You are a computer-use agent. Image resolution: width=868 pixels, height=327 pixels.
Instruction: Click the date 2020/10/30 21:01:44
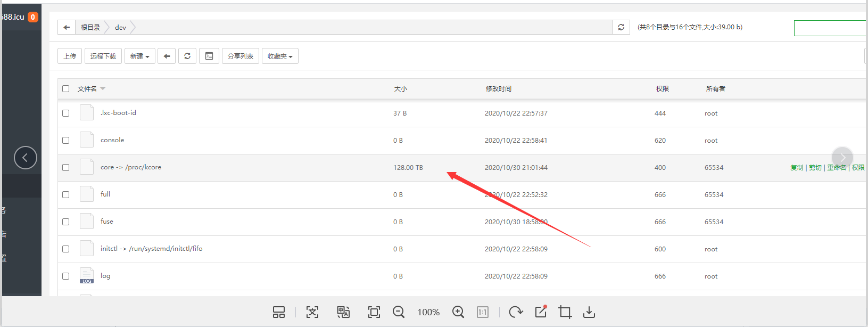(516, 168)
